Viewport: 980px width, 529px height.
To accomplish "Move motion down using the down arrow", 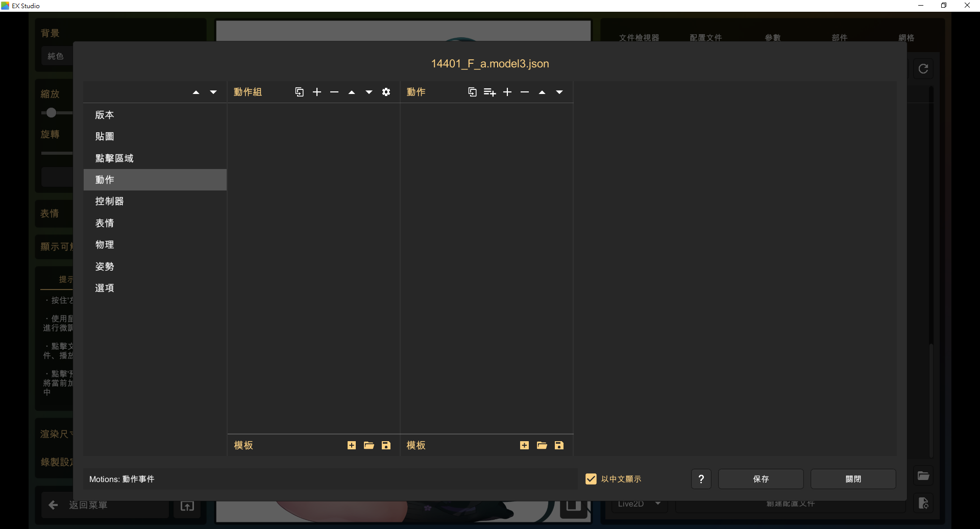I will coord(559,92).
